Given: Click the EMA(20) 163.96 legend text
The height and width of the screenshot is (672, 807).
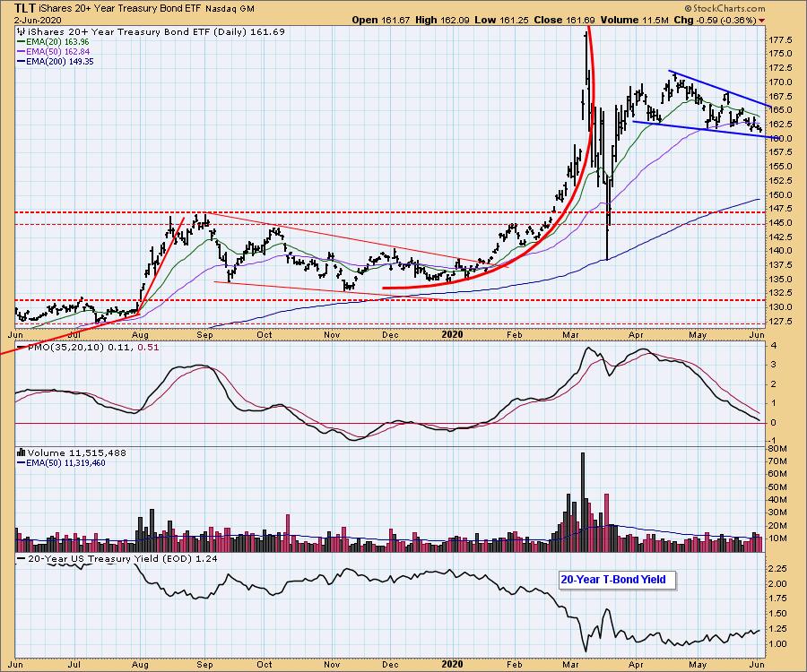Looking at the screenshot, I should coord(57,41).
